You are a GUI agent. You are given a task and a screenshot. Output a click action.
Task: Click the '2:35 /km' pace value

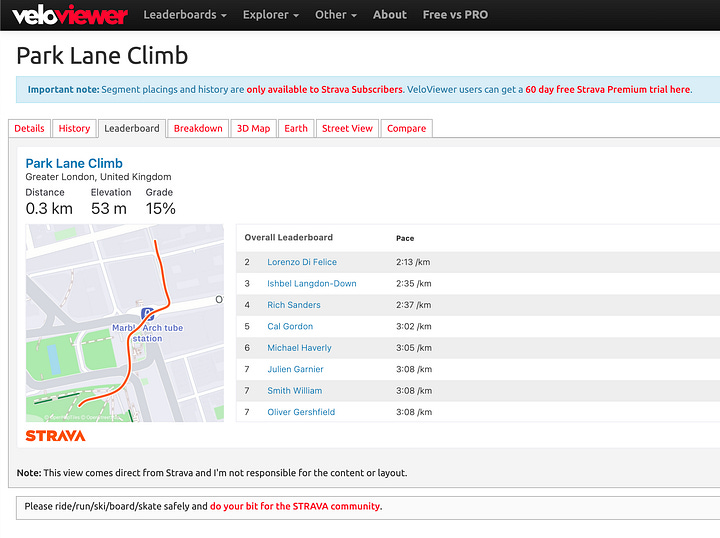[414, 284]
